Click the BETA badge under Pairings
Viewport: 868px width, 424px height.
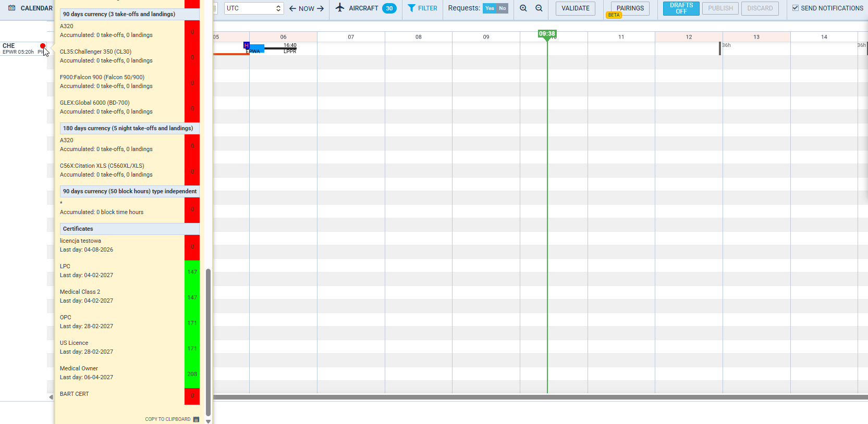[x=614, y=15]
